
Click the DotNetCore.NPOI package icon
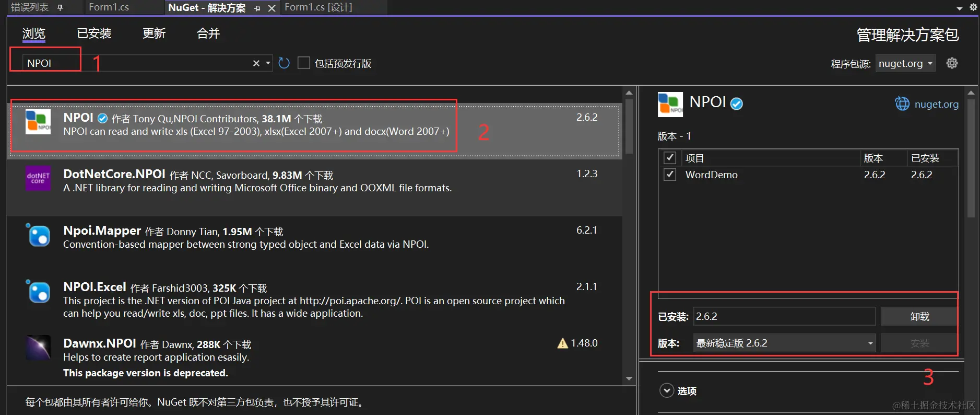[38, 178]
